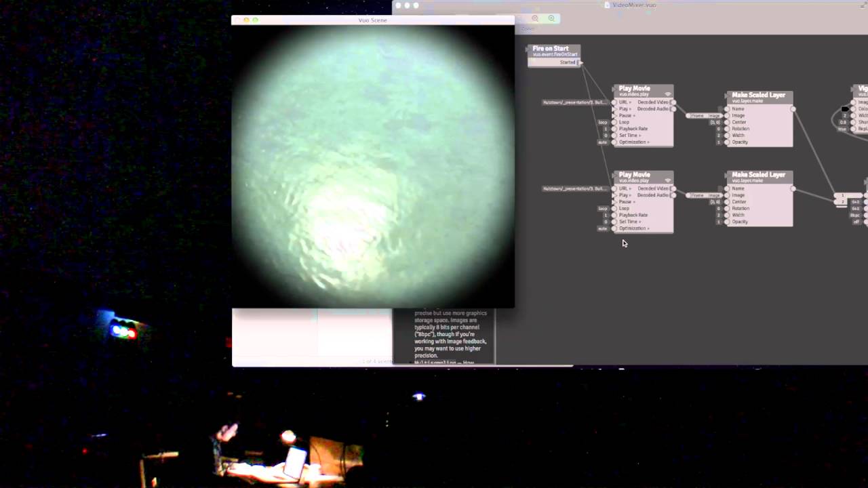Click Decoded Audio output port of upper Play Movie
Image resolution: width=868 pixels, height=488 pixels.
coord(673,109)
